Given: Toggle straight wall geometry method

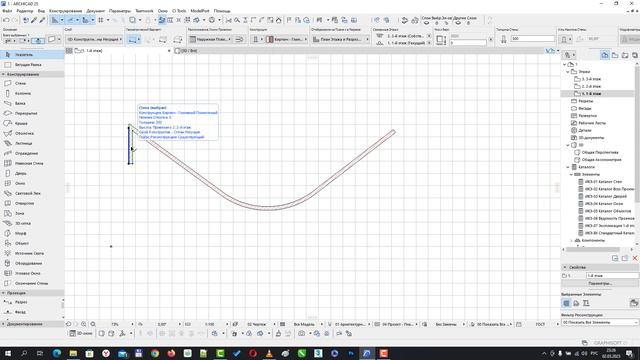Looking at the screenshot, I should [x=132, y=40].
